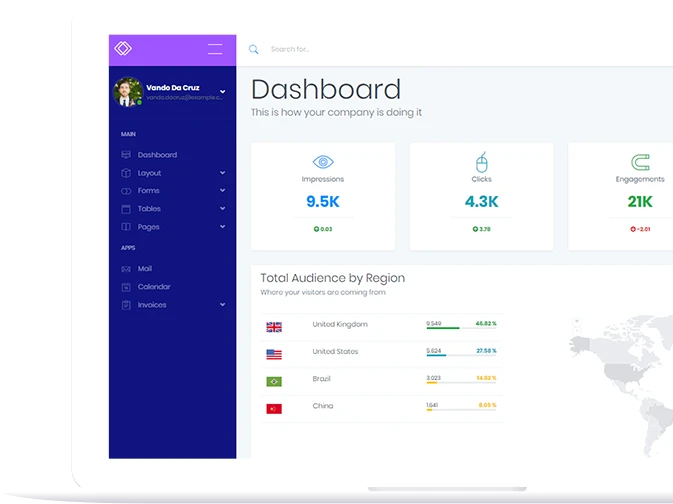This screenshot has height=504, width=673.
Task: Click the 'Total Audience by Region' heading
Action: pyautogui.click(x=333, y=278)
